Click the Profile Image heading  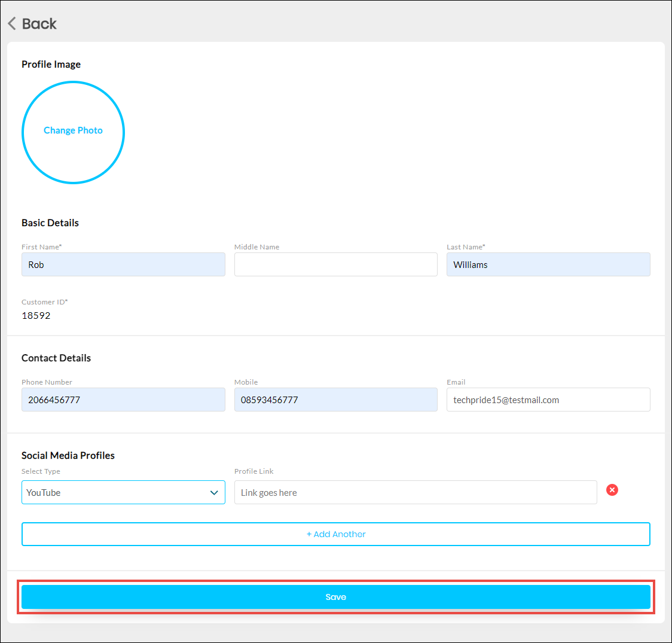(x=51, y=65)
